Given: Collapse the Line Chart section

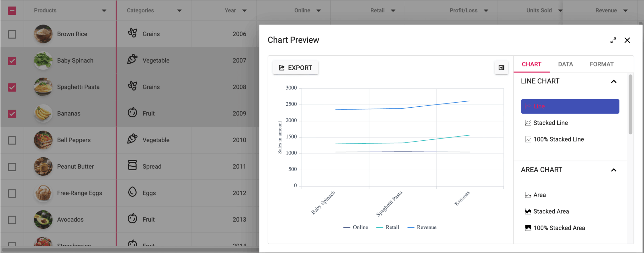Looking at the screenshot, I should point(613,82).
